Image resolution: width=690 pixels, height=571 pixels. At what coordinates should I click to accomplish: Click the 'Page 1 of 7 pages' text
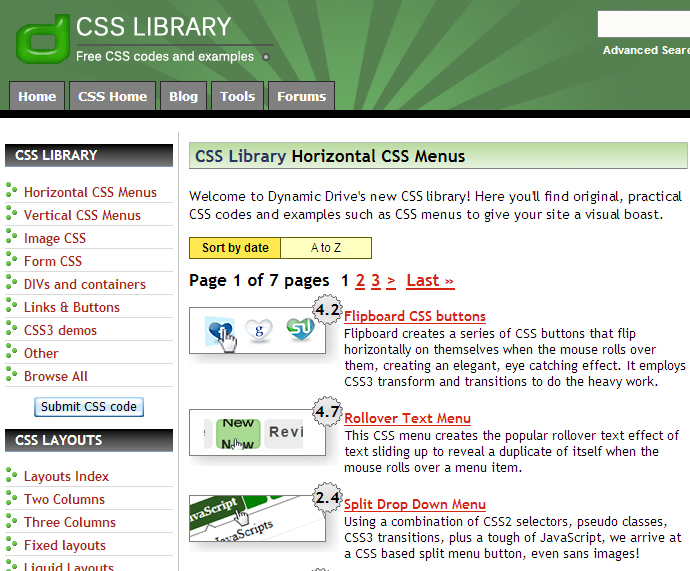point(259,280)
